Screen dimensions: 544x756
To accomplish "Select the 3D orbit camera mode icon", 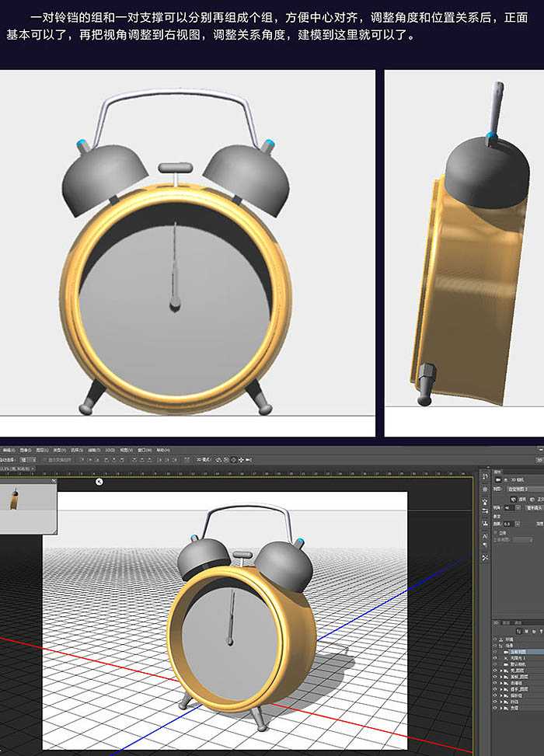I will tap(218, 460).
